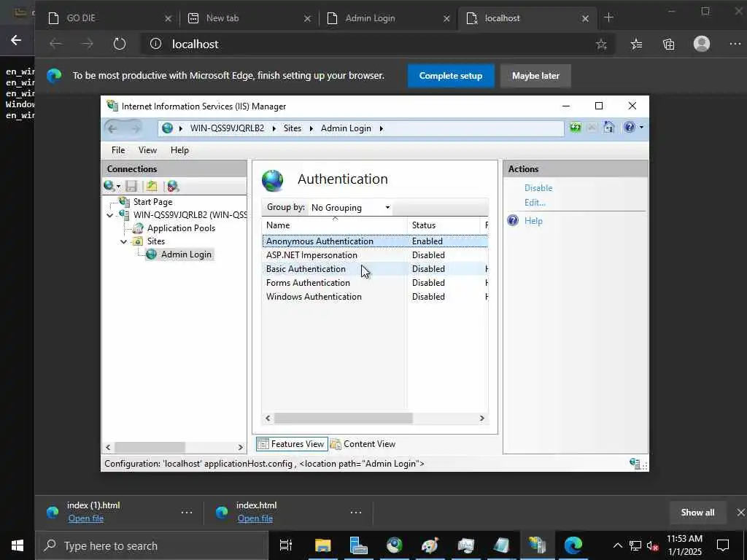Click Edit... in the Actions pane
Viewport: 747px width, 560px height.
535,203
